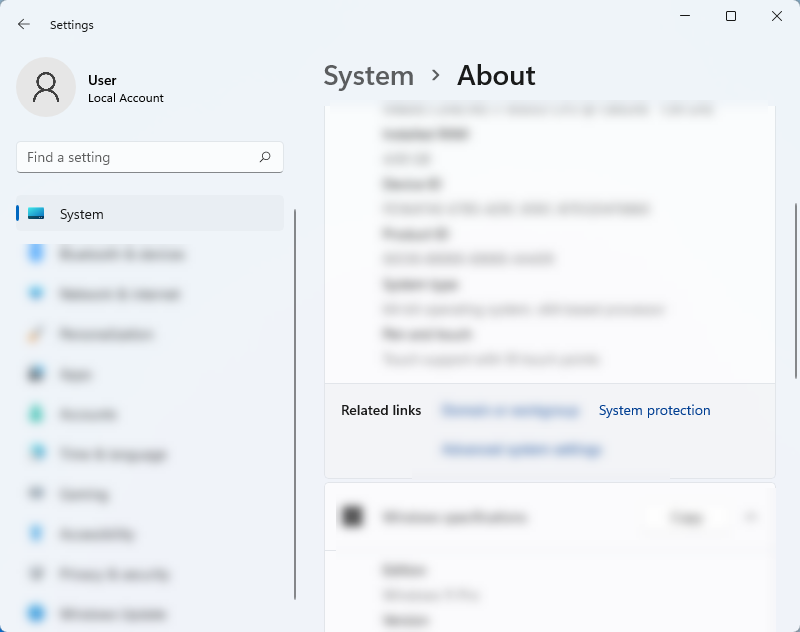Viewport: 800px width, 632px height.
Task: Open the Domain or workgroup link
Action: coord(510,410)
